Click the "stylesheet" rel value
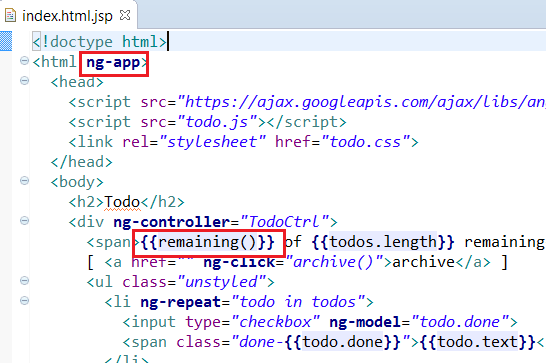Viewport: 546px width, 363px height. pos(212,142)
